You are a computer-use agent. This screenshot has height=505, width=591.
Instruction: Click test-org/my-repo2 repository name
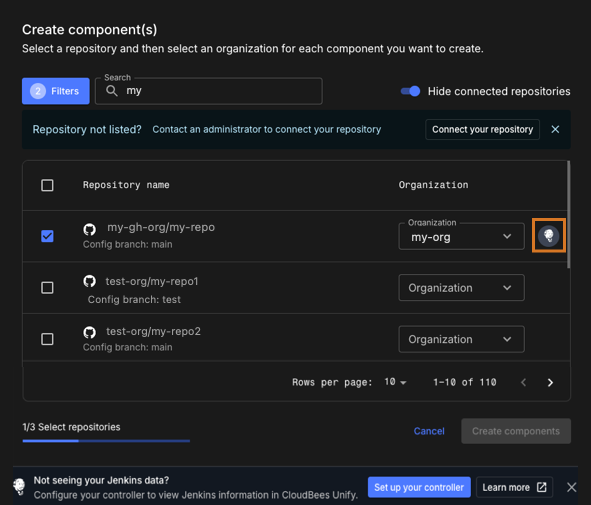point(153,331)
